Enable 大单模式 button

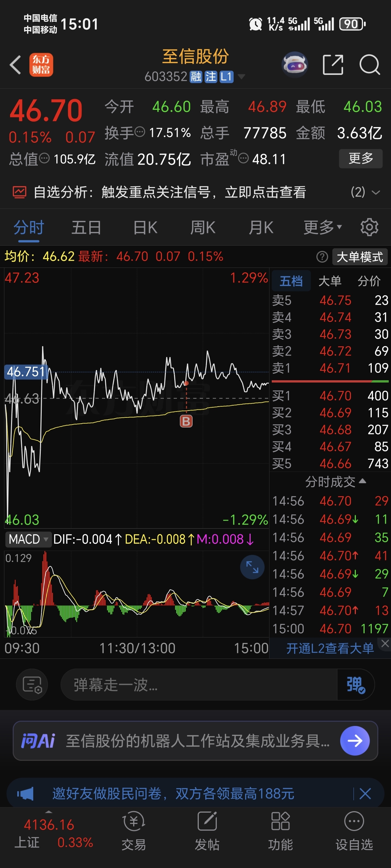[x=360, y=257]
